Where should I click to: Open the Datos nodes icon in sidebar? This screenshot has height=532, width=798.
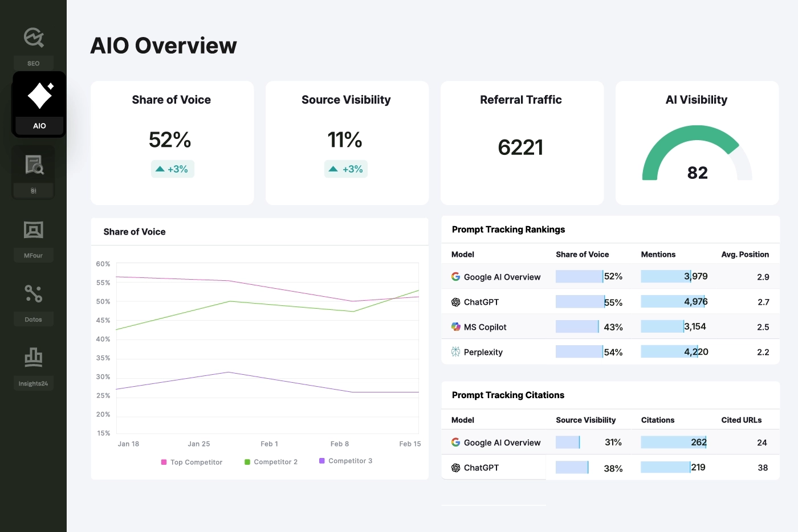point(34,293)
